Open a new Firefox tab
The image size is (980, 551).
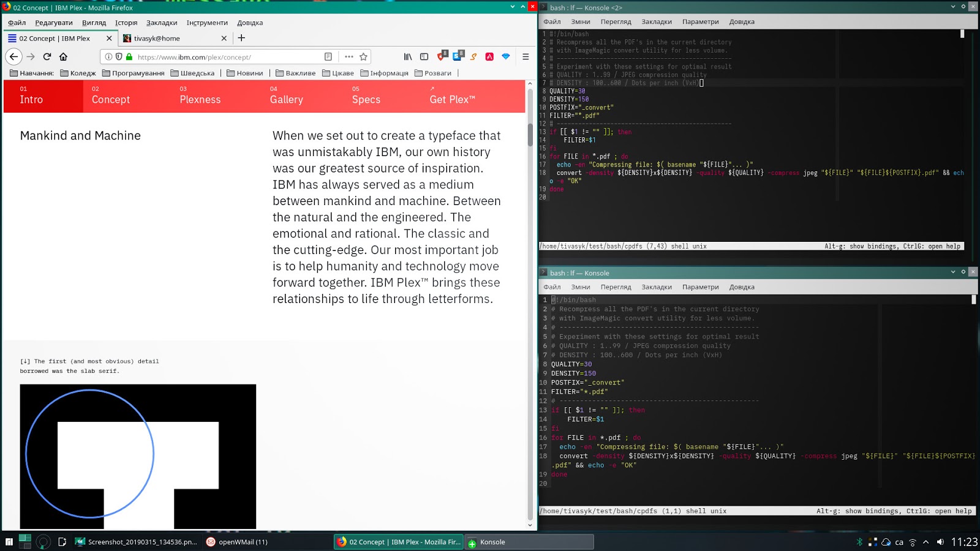click(241, 38)
